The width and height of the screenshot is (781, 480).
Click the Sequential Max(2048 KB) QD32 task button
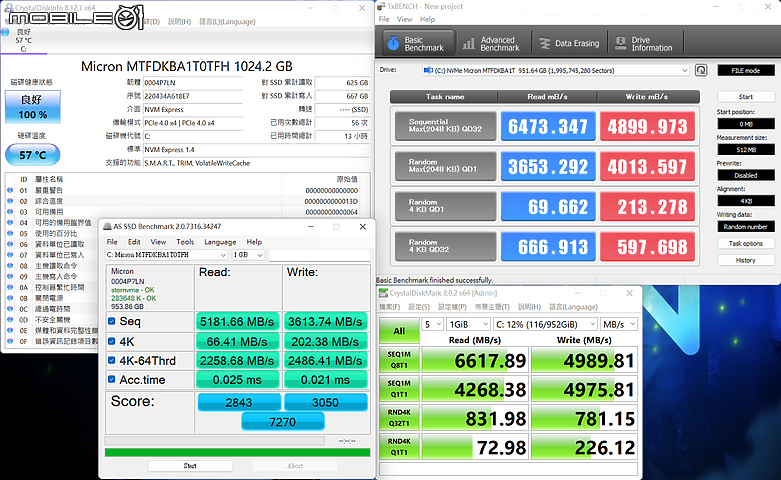[445, 125]
